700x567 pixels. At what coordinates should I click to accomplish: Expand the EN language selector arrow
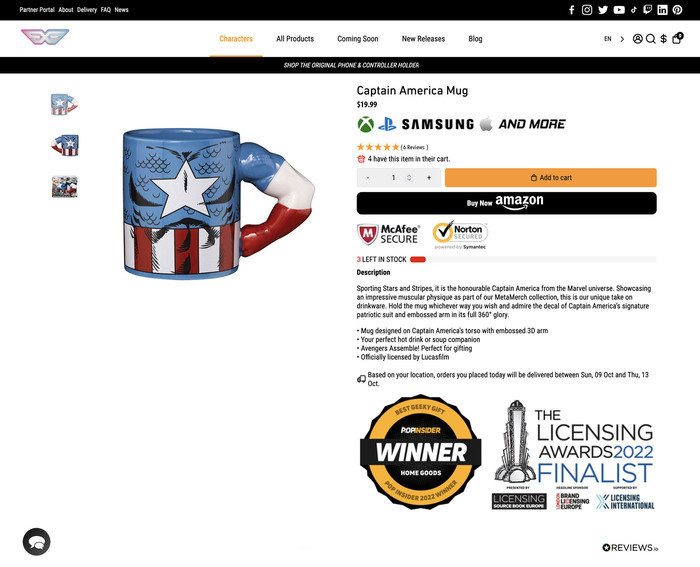tap(622, 39)
